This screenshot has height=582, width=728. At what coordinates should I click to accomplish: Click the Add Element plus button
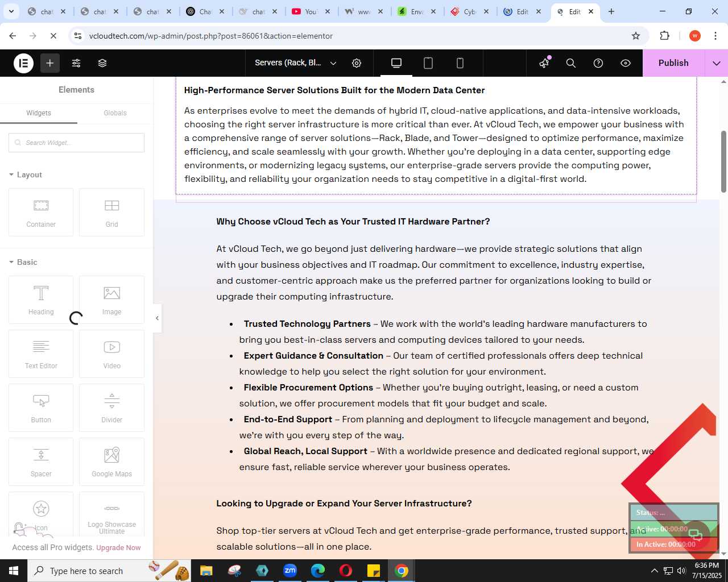click(50, 63)
